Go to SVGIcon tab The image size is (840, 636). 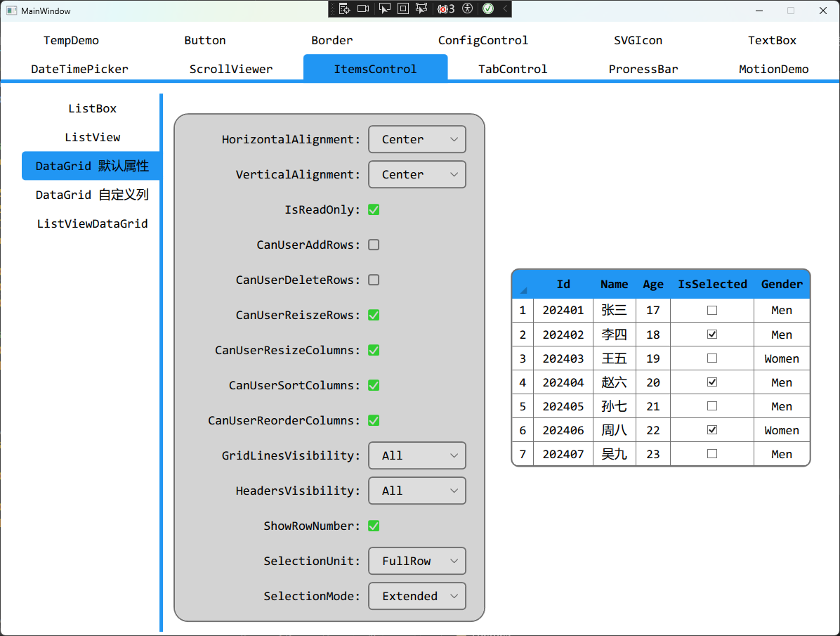[638, 40]
